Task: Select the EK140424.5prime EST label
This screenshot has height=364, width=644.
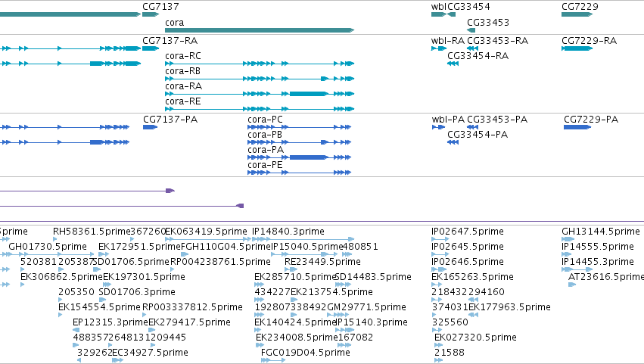Action: (295, 322)
